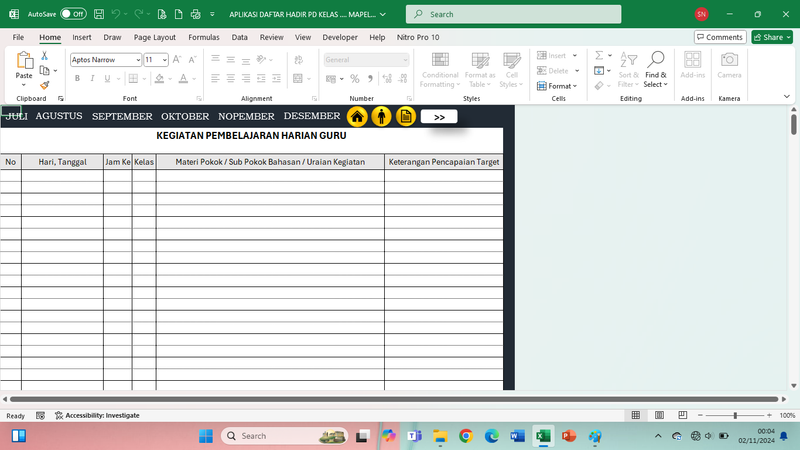Click the Paste clipboard icon
800x450 pixels.
click(x=24, y=60)
